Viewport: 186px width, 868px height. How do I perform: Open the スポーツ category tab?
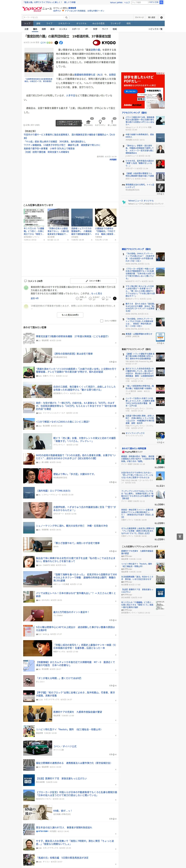(x=76, y=29)
